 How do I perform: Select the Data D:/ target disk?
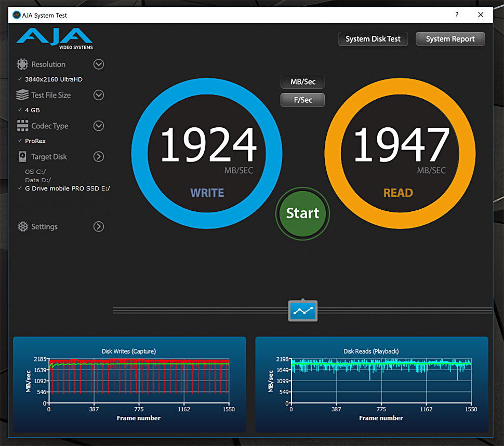click(38, 180)
